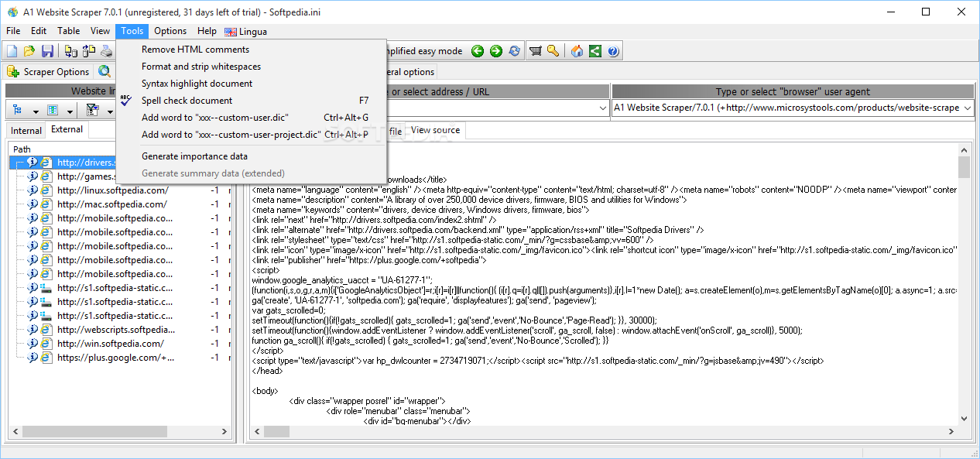
Task: Select the http://win.softpedia.com/ row
Action: [x=110, y=344]
